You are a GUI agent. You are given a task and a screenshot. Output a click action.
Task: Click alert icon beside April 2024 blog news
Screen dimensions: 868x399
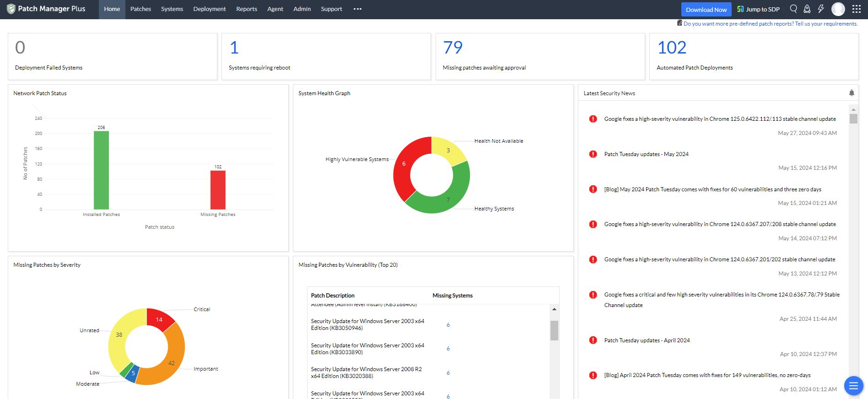593,375
